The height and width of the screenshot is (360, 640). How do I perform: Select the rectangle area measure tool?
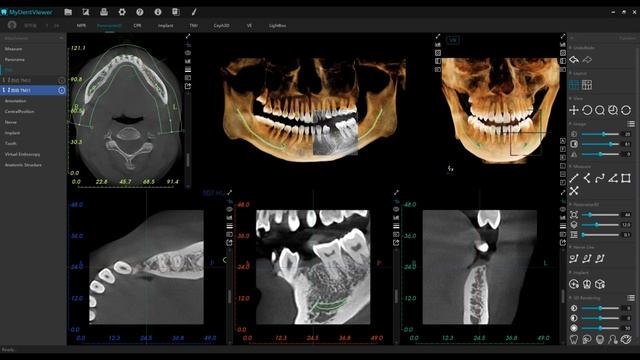626,178
